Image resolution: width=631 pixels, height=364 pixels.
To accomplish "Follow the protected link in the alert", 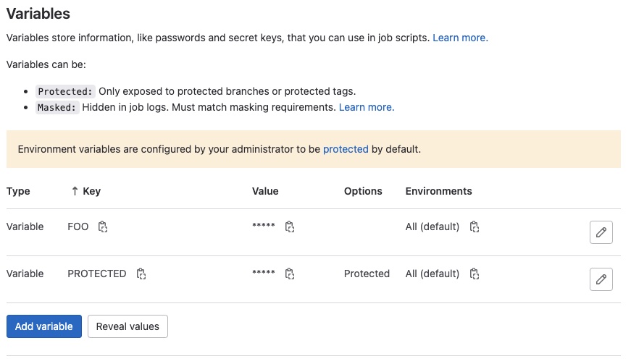I will [346, 149].
